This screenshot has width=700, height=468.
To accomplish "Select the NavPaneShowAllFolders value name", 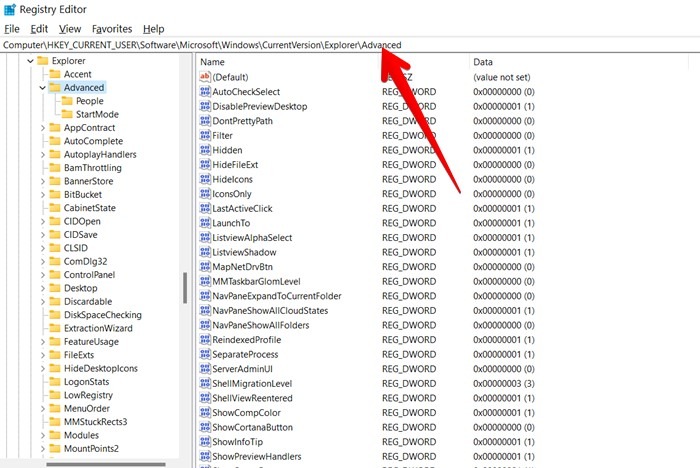I will pyautogui.click(x=261, y=325).
